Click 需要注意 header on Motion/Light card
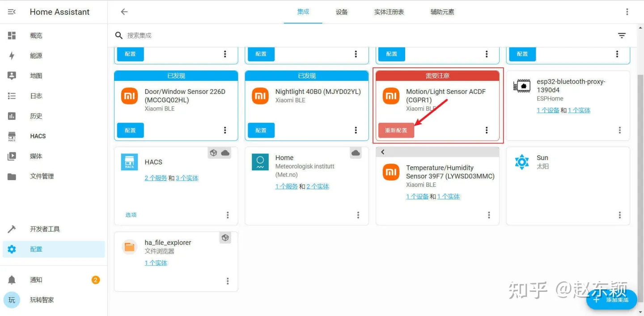This screenshot has height=316, width=644. [437, 76]
